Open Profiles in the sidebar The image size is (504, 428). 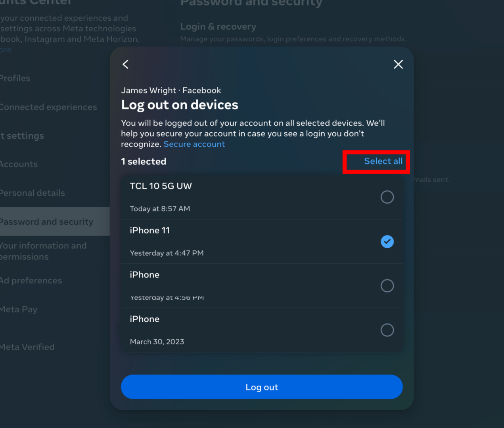pos(15,78)
